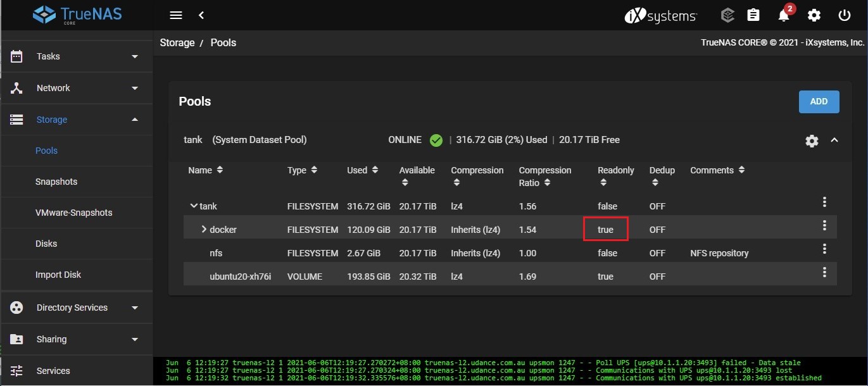Click the Storage breadcrumb link
Viewport: 868px width, 386px height.
177,42
